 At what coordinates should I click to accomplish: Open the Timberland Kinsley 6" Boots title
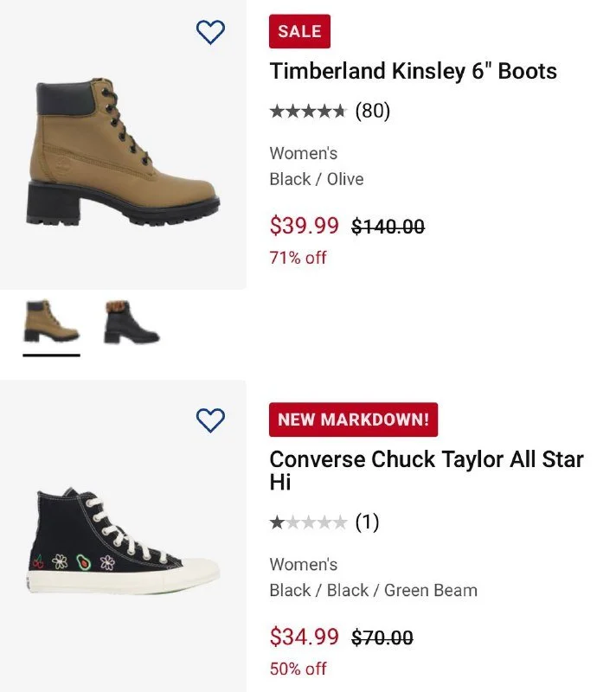[x=413, y=71]
